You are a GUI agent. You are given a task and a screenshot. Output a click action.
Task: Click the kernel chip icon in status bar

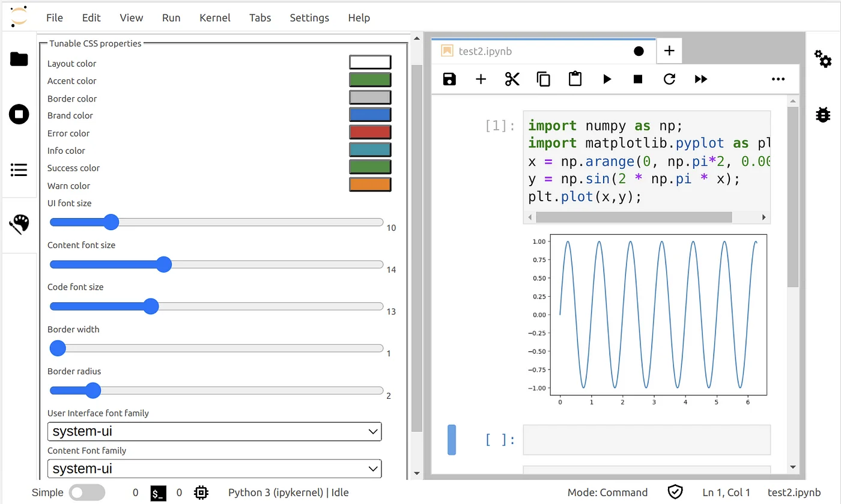tap(201, 493)
